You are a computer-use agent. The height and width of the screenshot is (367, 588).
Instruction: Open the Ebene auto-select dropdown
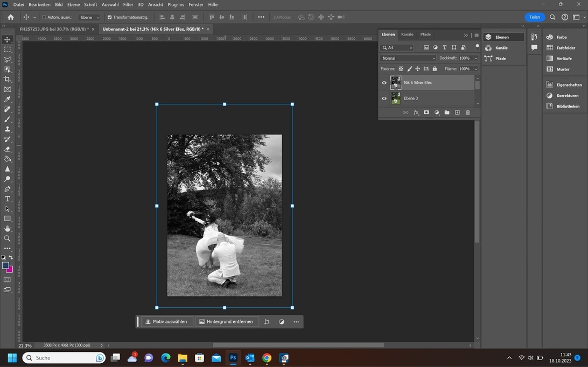pos(89,17)
